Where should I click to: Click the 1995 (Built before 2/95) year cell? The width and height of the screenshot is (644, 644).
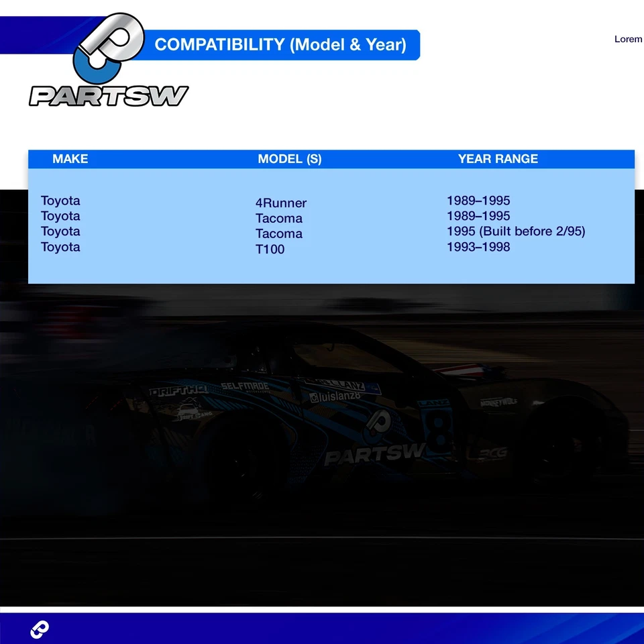tap(516, 231)
